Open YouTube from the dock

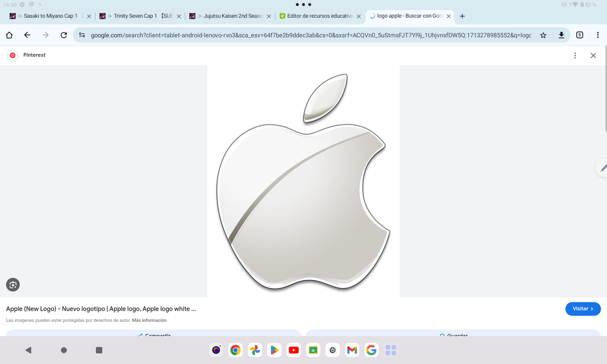coord(294,350)
